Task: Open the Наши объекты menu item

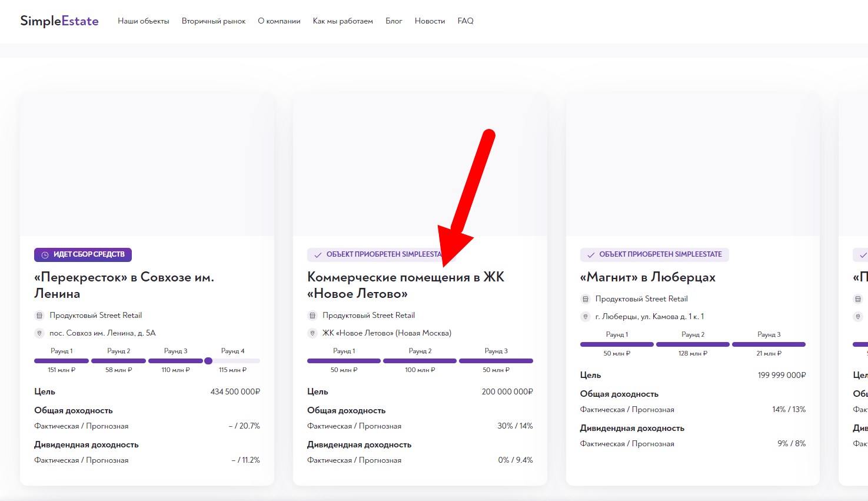Action: (x=143, y=21)
